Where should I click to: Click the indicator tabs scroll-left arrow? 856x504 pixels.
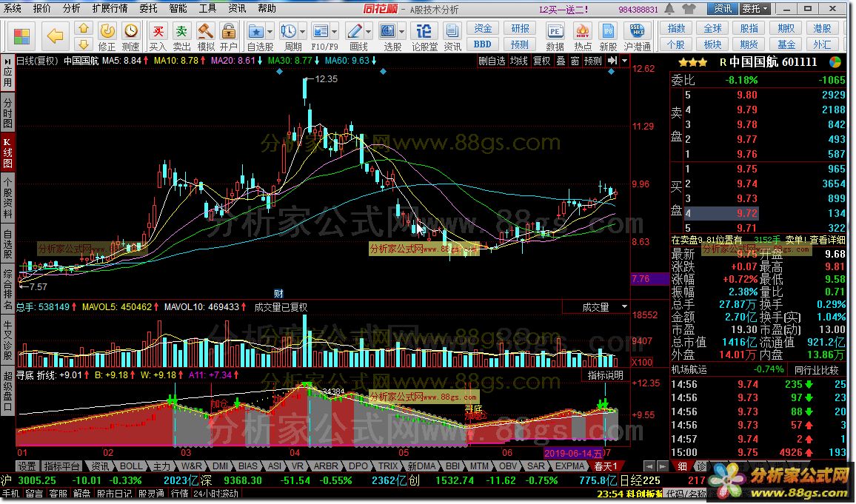pyautogui.click(x=649, y=466)
